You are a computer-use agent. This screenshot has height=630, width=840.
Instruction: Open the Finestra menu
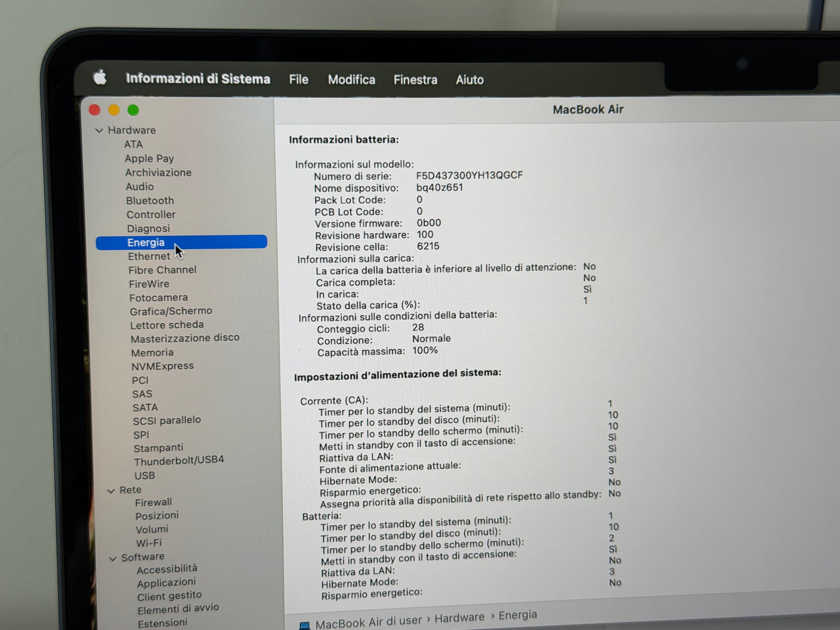416,80
